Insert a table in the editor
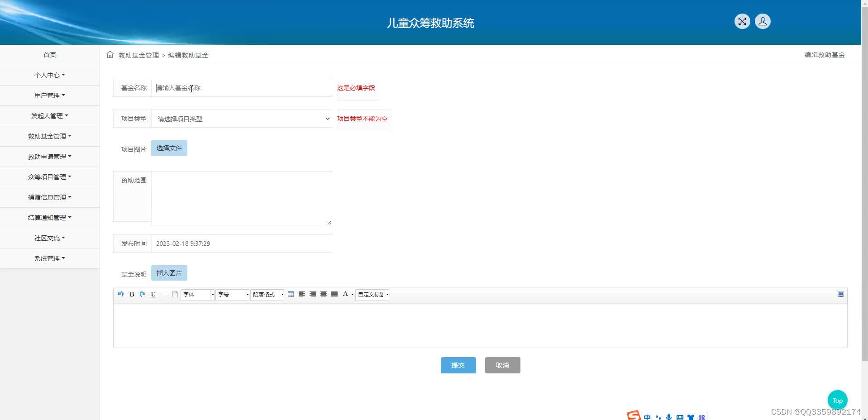This screenshot has width=868, height=420. [291, 294]
